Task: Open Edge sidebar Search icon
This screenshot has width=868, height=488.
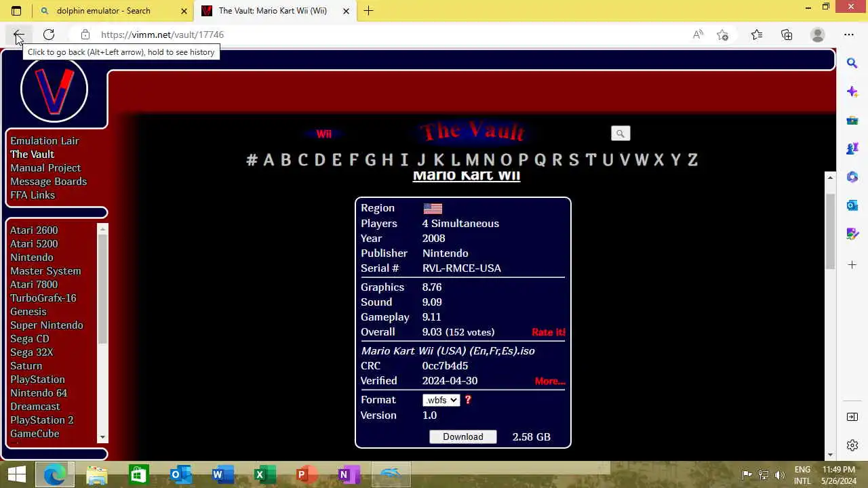Action: tap(852, 63)
